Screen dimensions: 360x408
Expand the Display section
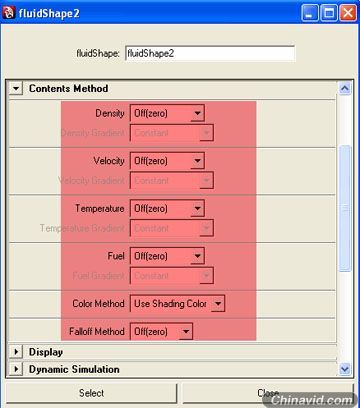16,352
